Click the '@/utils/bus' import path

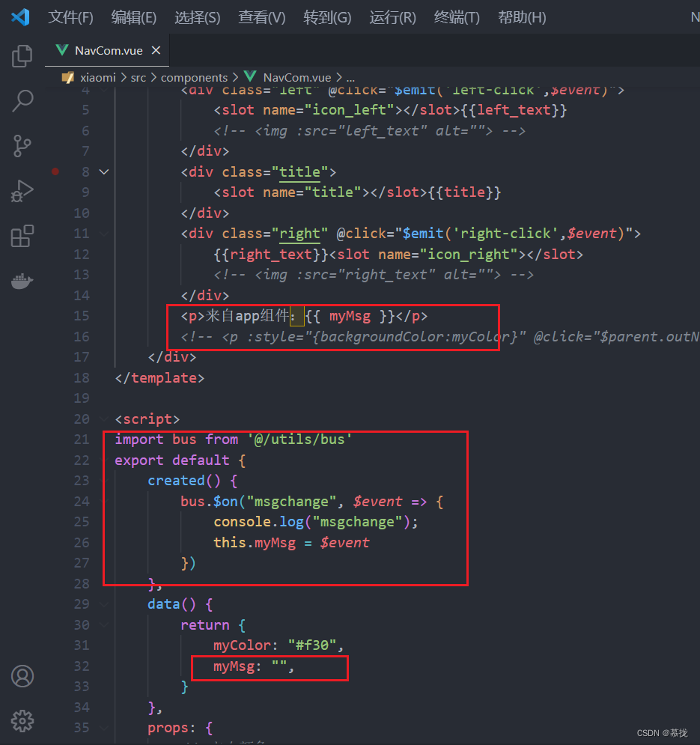click(x=300, y=440)
